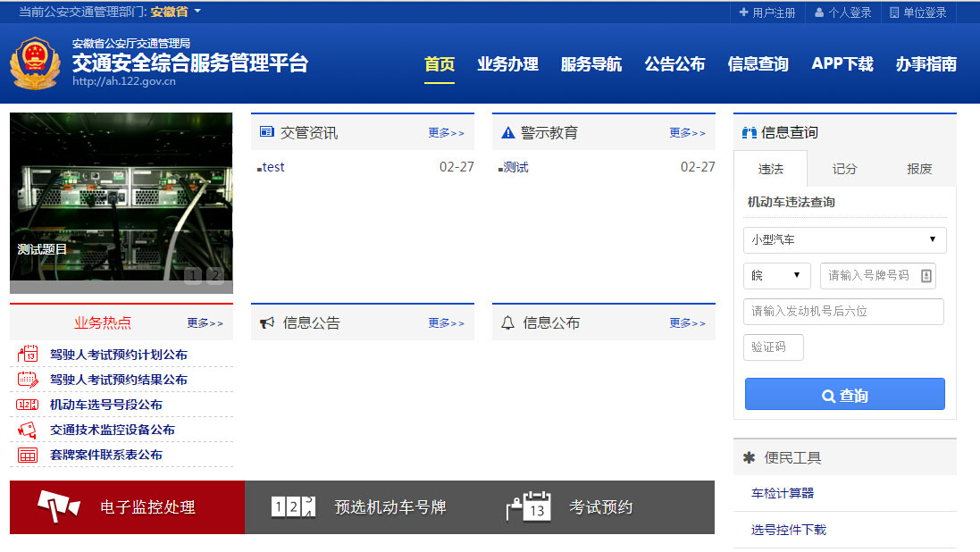This screenshot has height=552, width=980.
Task: Click the binoculars icon beside 信息查询
Action: (x=749, y=132)
